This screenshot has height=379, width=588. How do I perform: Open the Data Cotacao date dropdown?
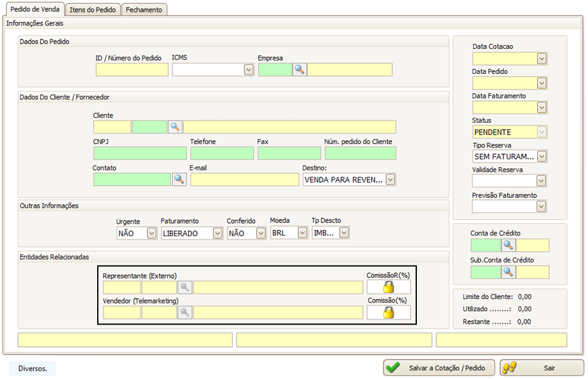click(x=542, y=59)
